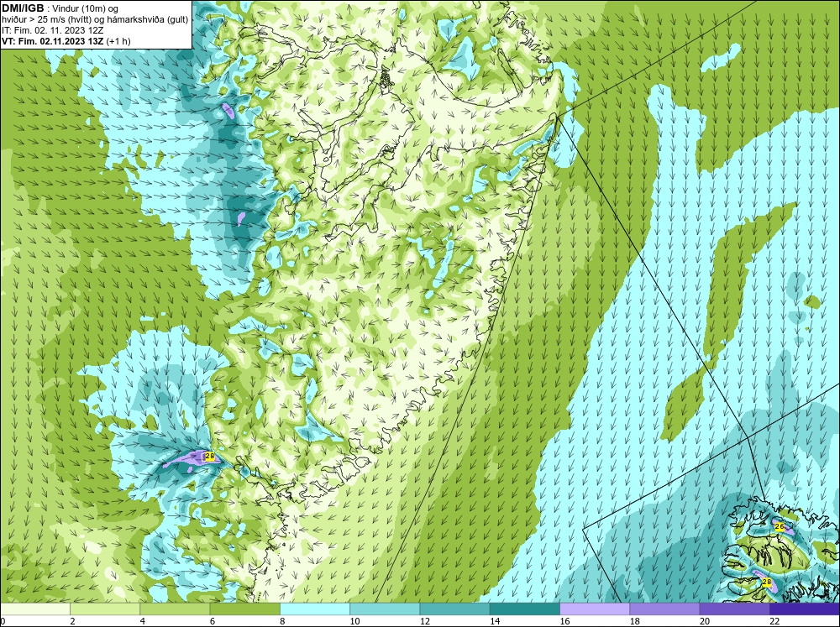
Task: Pick the darkest purple legend swatch above 22
Action: (x=804, y=609)
